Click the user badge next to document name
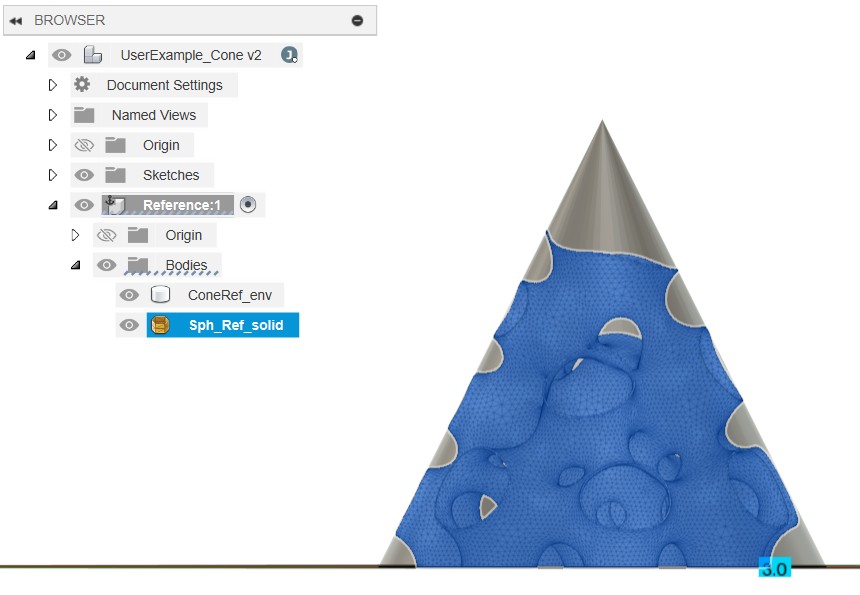 (x=289, y=55)
